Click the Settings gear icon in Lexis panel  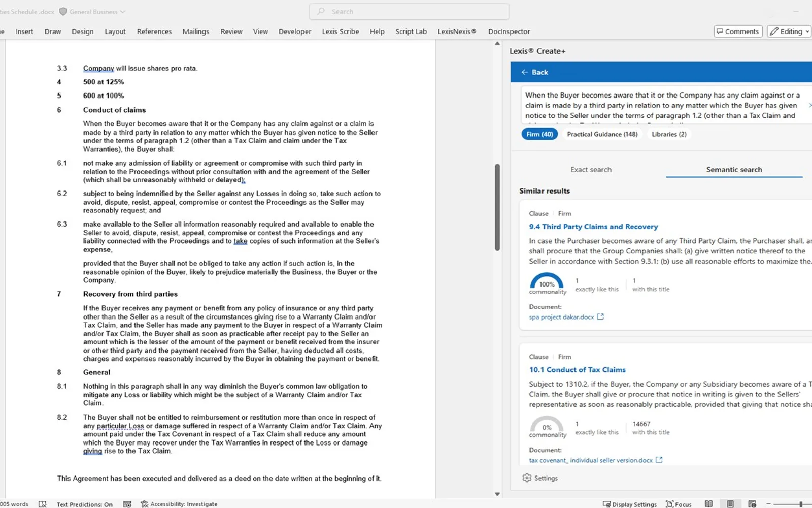click(x=527, y=478)
